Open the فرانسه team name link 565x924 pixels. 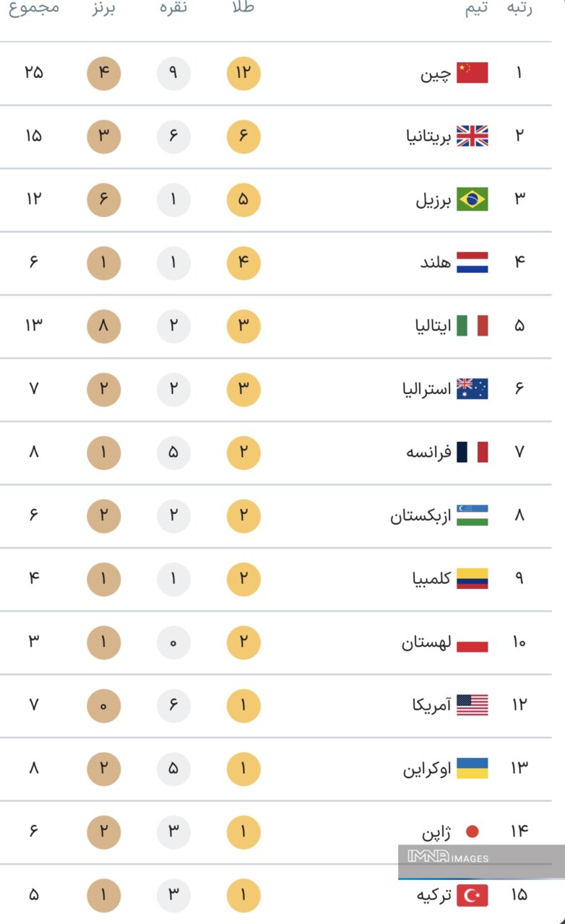click(428, 453)
